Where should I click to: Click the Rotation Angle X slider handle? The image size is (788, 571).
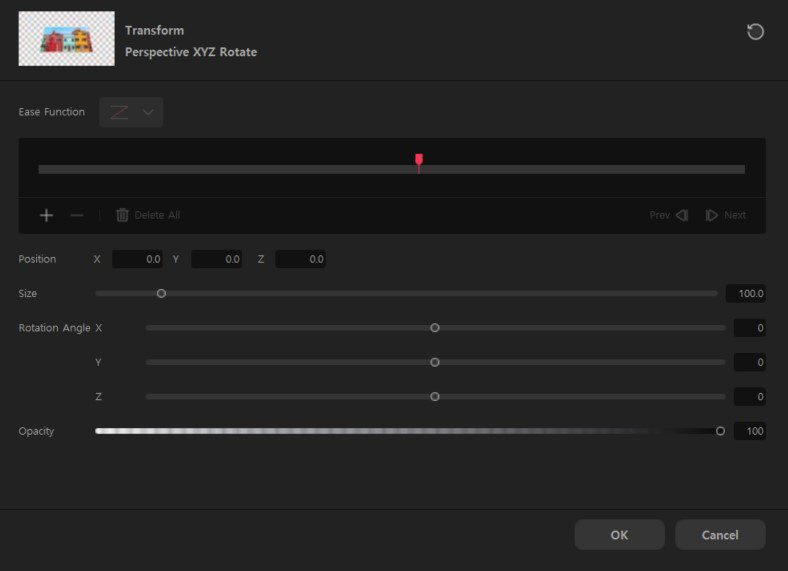point(435,328)
